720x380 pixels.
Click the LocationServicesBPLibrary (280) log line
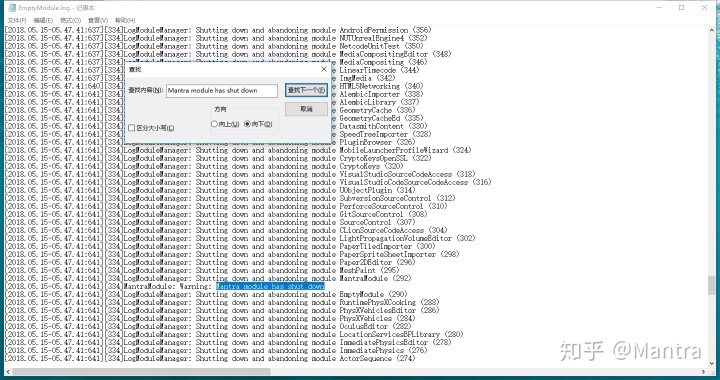tap(234, 334)
